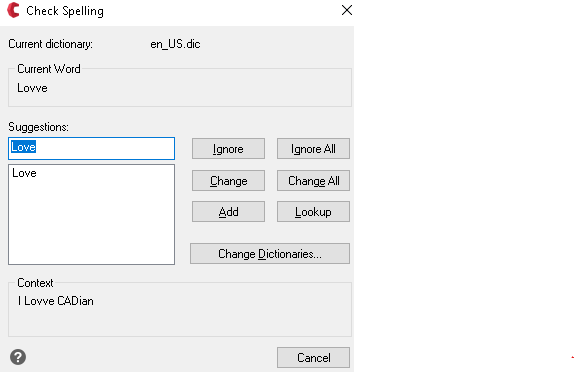The image size is (575, 372).
Task: Replace all occurrences with Change All
Action: (313, 180)
